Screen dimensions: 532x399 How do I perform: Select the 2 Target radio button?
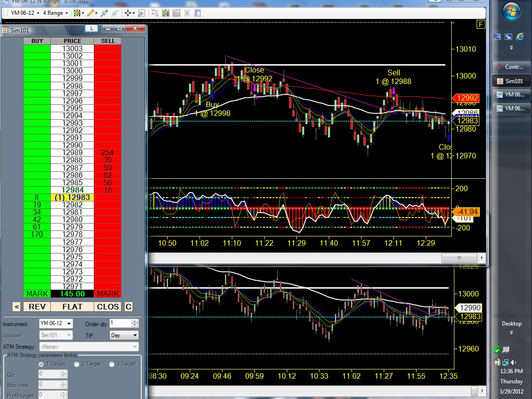click(x=77, y=364)
